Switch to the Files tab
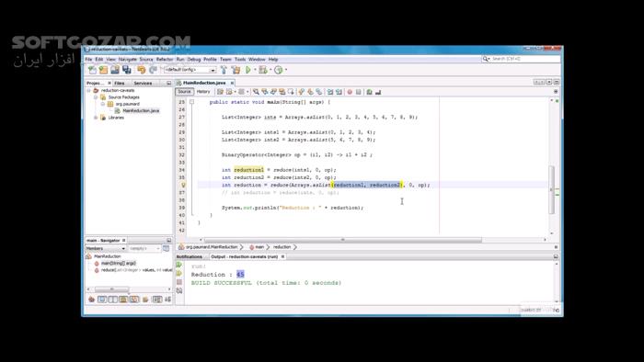 coord(120,84)
